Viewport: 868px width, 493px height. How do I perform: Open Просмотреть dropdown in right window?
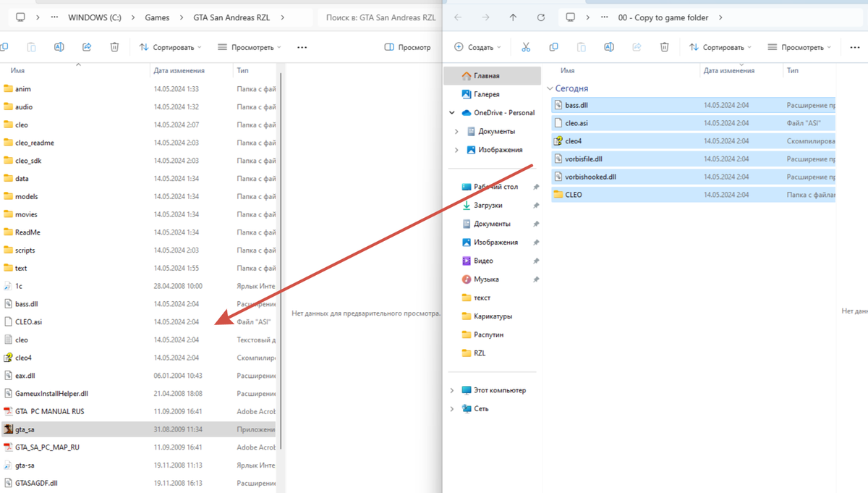pyautogui.click(x=799, y=47)
